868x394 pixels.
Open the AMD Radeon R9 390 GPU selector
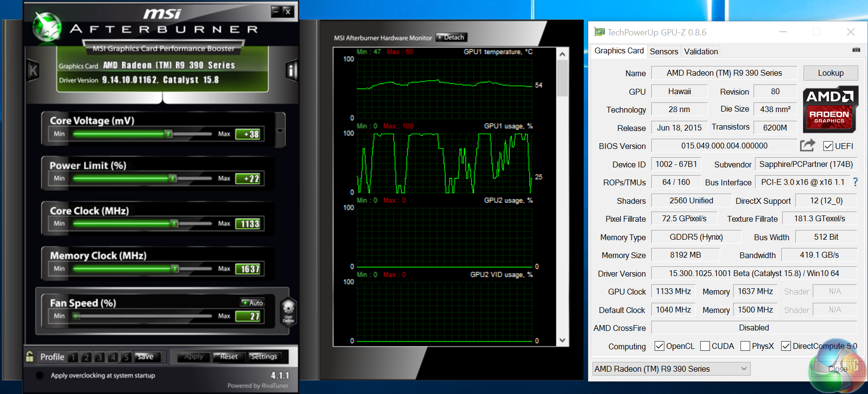click(671, 369)
